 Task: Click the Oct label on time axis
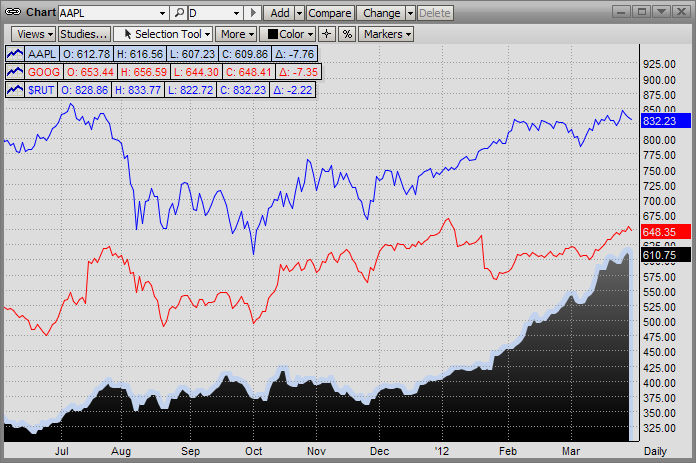253,451
